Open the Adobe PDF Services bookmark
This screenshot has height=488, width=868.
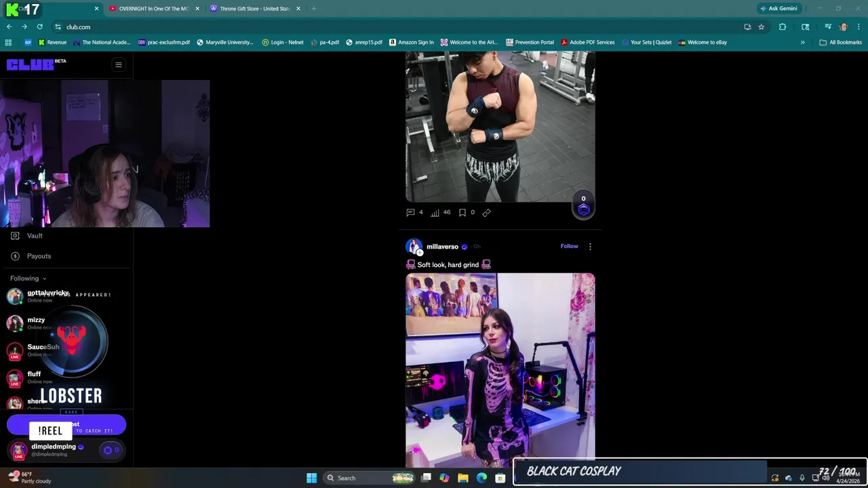587,42
